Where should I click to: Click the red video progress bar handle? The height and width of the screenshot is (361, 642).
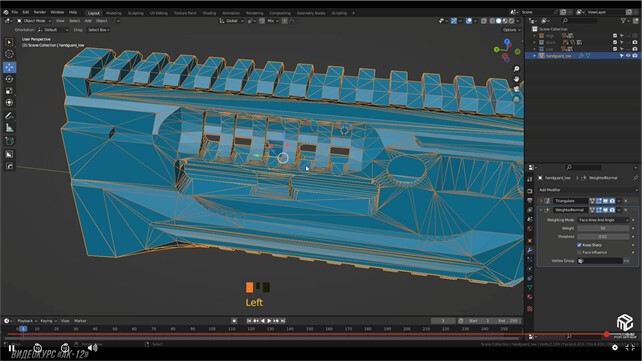(x=606, y=334)
